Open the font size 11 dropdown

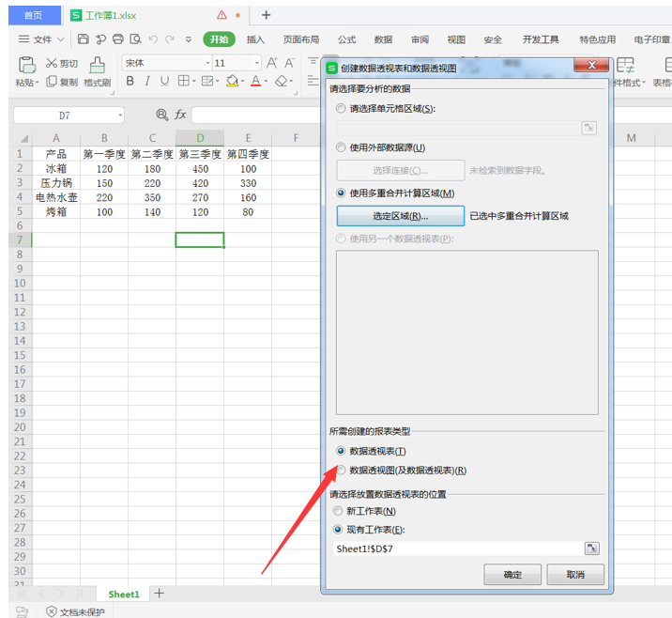(257, 63)
